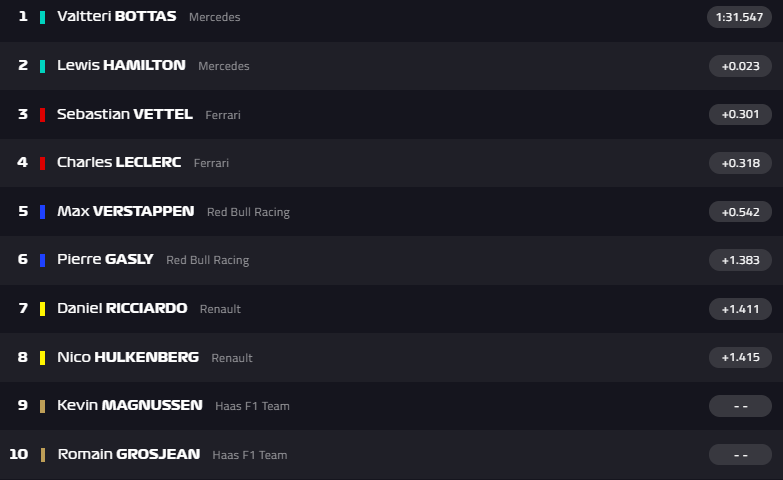
Task: Open Nico Hulkenberg driver entry
Action: click(x=128, y=357)
